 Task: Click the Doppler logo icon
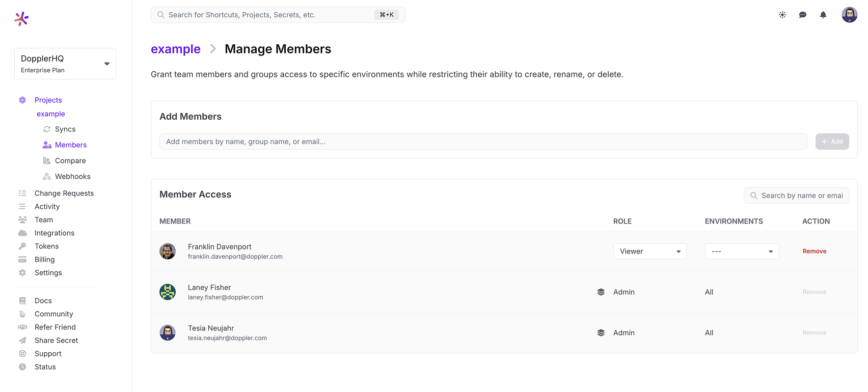[x=21, y=19]
